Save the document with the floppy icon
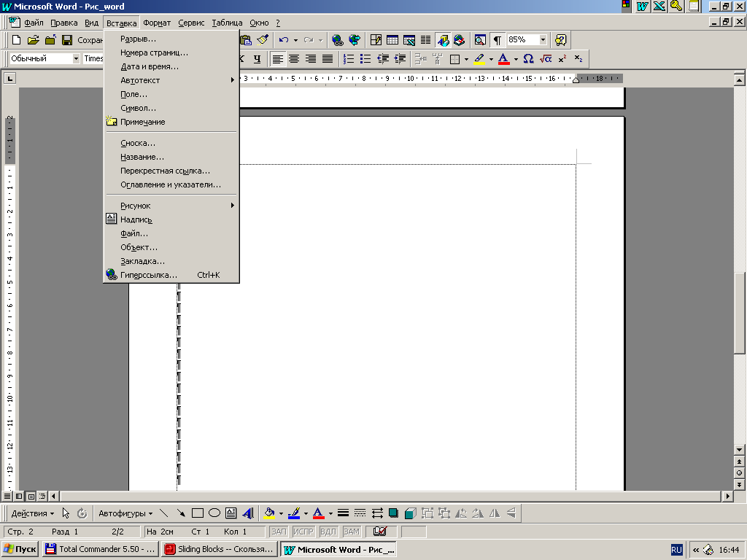The width and height of the screenshot is (747, 560). click(x=67, y=40)
